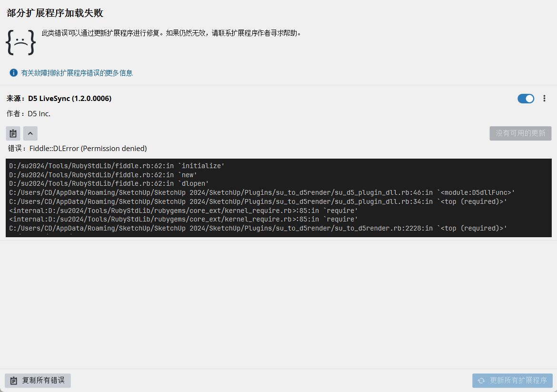The width and height of the screenshot is (557, 392).
Task: Click the blue info circle icon
Action: point(14,73)
